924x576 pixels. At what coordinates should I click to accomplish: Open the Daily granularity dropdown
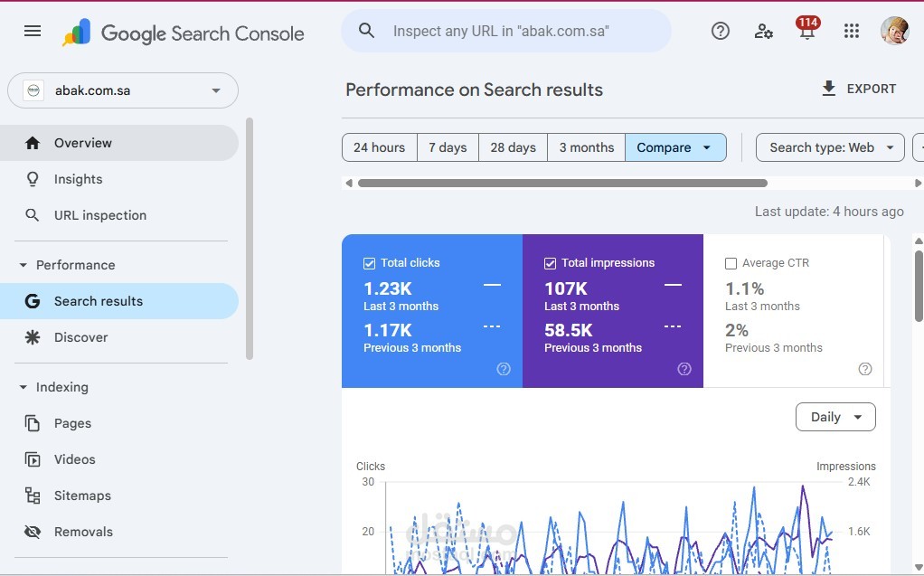[x=835, y=417]
